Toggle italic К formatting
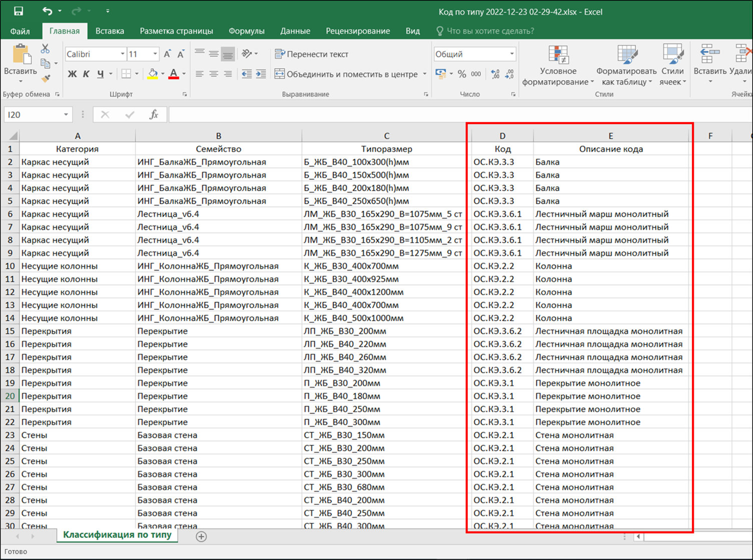The width and height of the screenshot is (753, 560). pyautogui.click(x=86, y=74)
